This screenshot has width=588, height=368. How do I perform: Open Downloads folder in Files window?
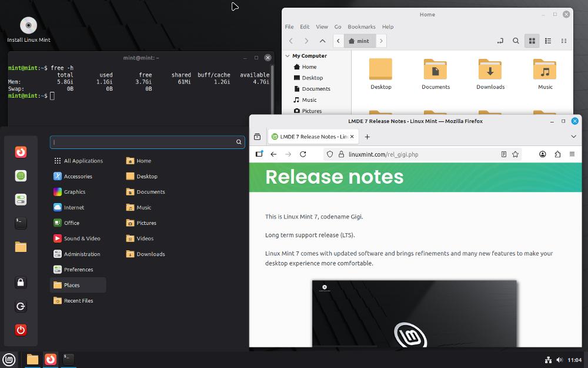click(x=490, y=74)
